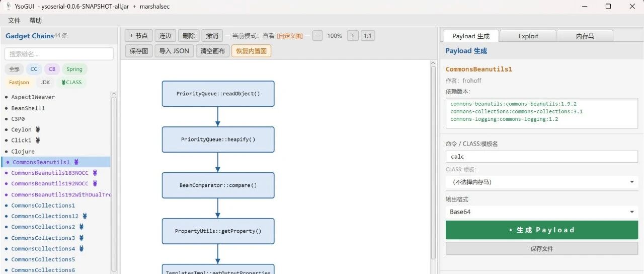Click the PropertyUtils::getProperty() node

pyautogui.click(x=218, y=231)
